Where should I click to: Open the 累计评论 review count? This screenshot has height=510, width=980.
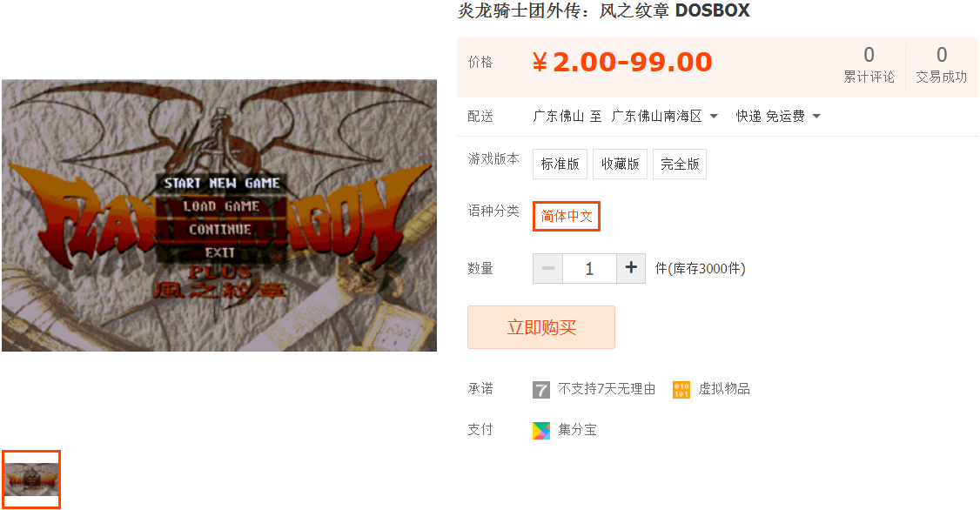(869, 64)
